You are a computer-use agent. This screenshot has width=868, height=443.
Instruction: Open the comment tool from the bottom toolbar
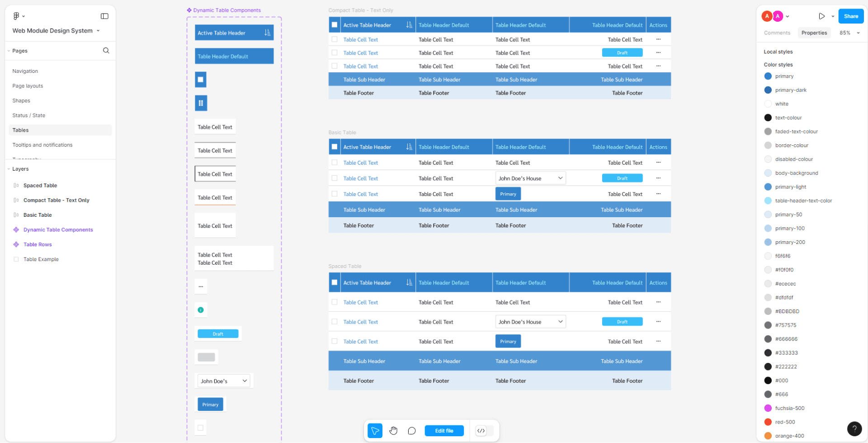click(x=411, y=430)
